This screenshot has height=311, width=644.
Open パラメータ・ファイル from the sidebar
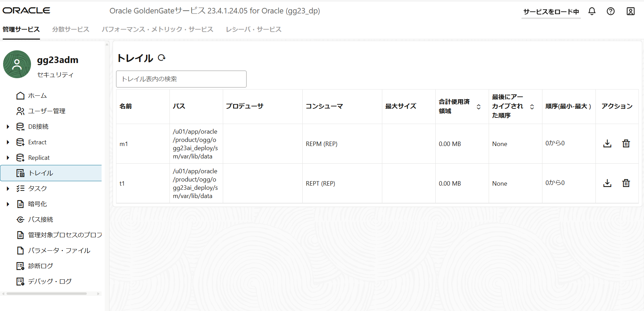click(x=59, y=250)
